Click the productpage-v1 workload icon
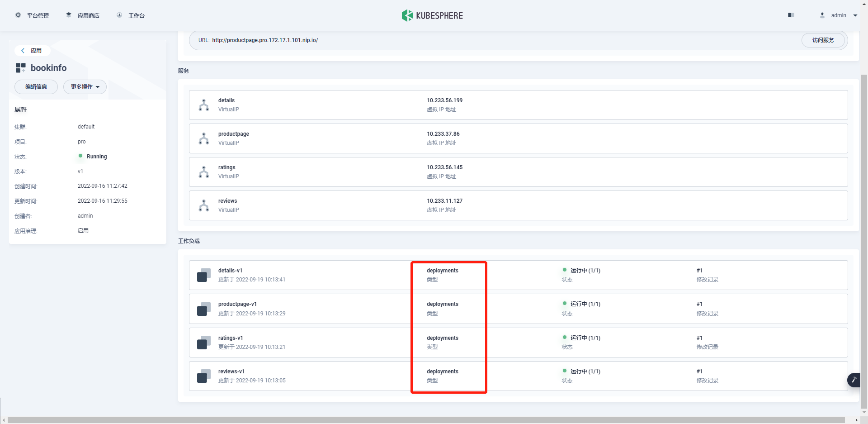The image size is (868, 424). pos(204,309)
